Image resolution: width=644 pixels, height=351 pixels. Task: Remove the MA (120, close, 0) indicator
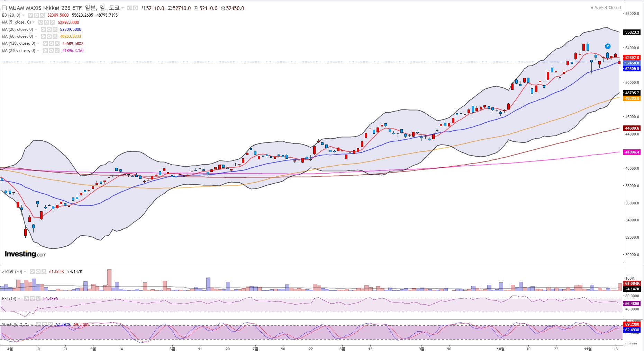(57, 44)
